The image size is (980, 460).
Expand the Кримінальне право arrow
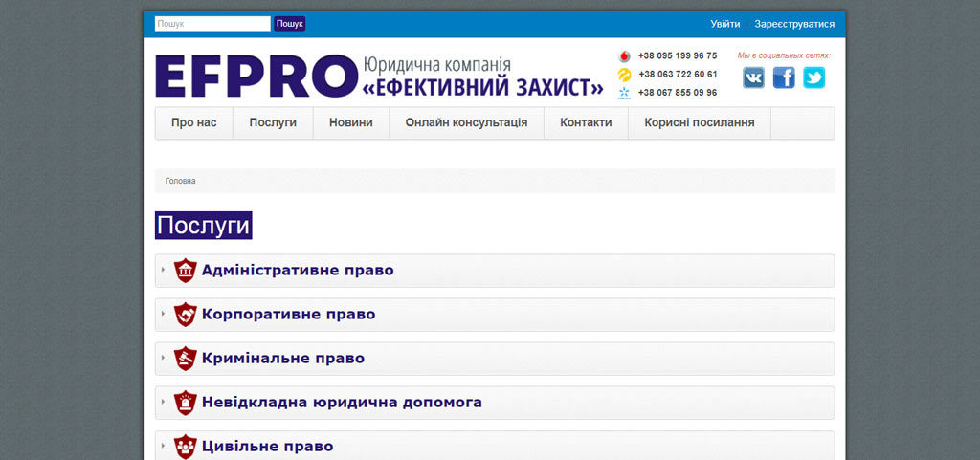click(x=163, y=358)
